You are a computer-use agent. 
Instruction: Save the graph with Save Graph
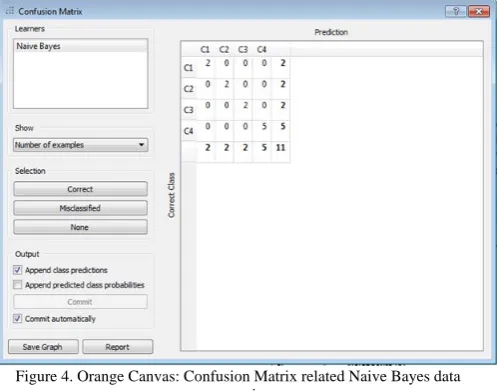coord(43,347)
